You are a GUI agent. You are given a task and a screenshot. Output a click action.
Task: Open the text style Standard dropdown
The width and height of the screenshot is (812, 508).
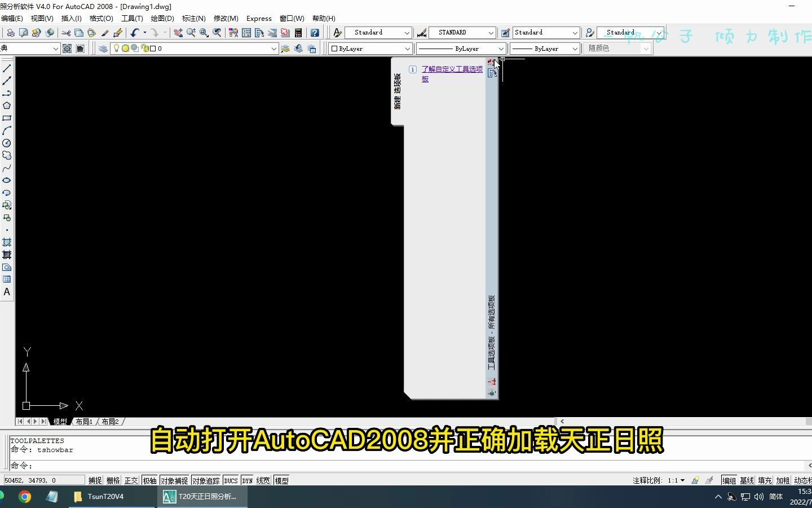378,33
